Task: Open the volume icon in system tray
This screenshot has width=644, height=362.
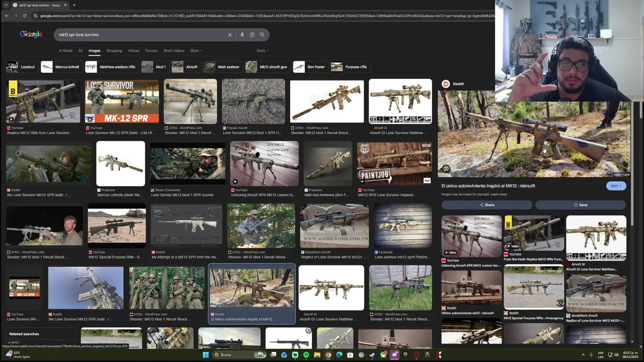Action: click(616, 355)
